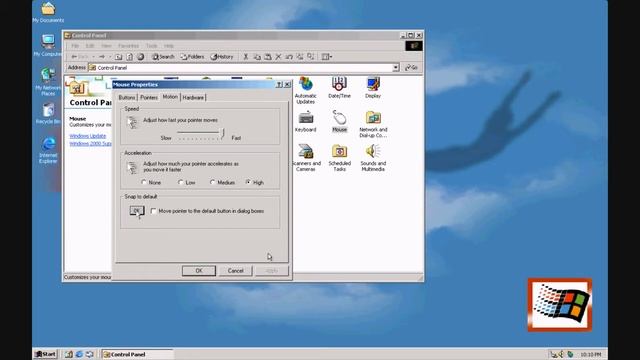Open the Back button history dropdown arrow
The height and width of the screenshot is (360, 640).
tap(93, 57)
